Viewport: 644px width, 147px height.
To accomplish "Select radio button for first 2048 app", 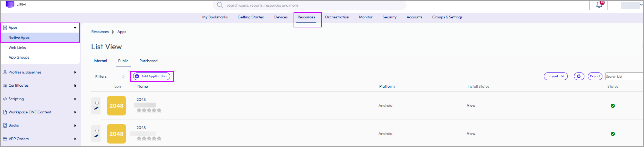I will (x=97, y=103).
